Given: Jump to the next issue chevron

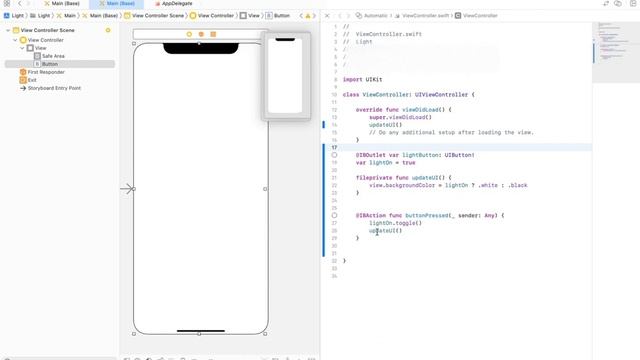Looking at the screenshot, I should coord(314,16).
